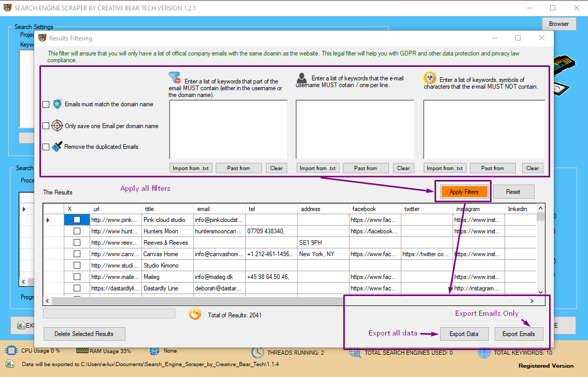
Task: Click the smiley icon next to Total of Results
Action: click(195, 313)
